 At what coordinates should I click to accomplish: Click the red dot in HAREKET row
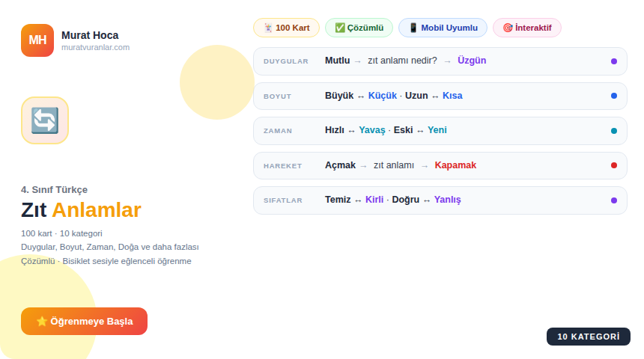[x=613, y=165]
